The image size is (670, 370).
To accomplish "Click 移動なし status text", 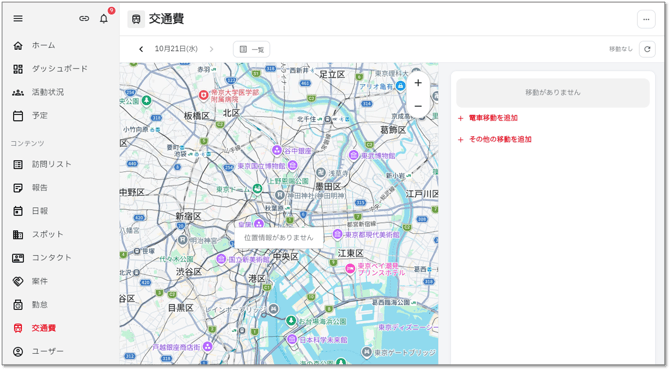I will tap(620, 49).
